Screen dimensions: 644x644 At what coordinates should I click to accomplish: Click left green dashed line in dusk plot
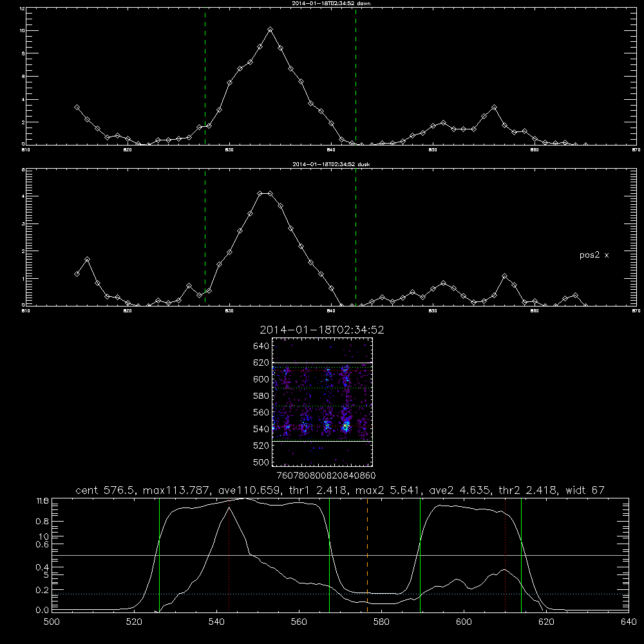pyautogui.click(x=205, y=238)
